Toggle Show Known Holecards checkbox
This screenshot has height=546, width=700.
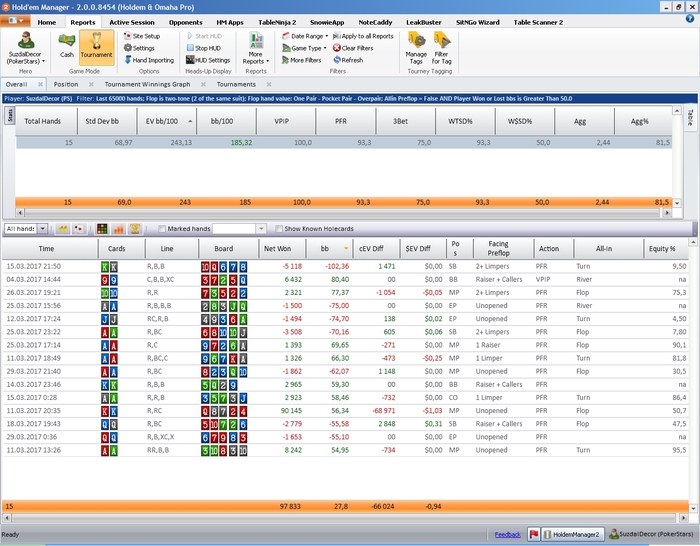tap(279, 229)
